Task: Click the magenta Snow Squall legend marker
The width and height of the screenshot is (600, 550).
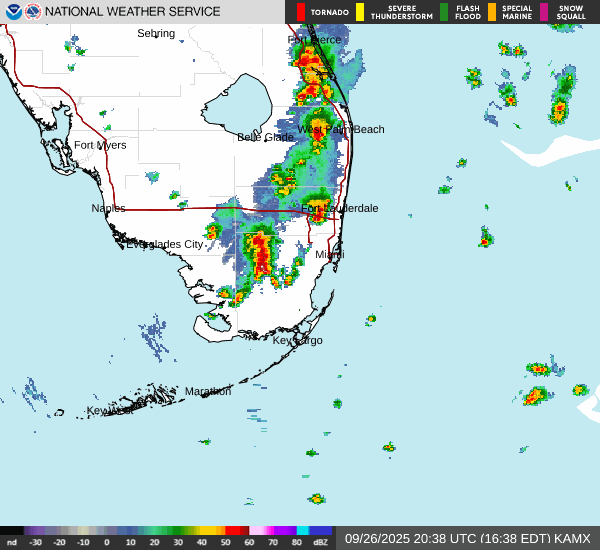Action: [544, 12]
